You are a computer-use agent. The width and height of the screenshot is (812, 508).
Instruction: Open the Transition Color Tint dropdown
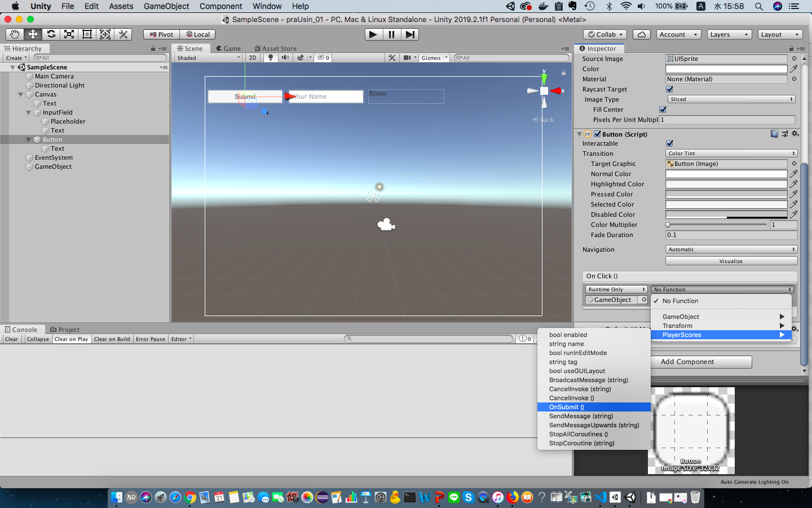(x=731, y=154)
